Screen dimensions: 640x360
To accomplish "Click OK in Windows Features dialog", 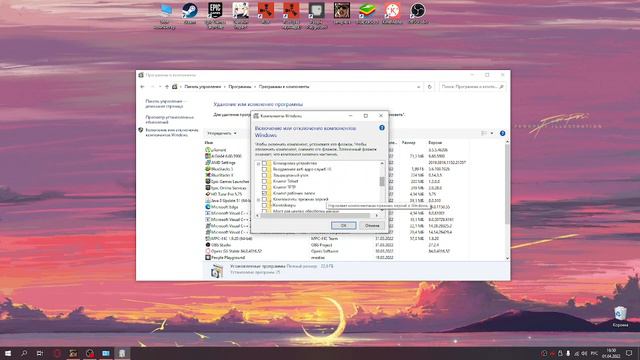I will [x=343, y=225].
